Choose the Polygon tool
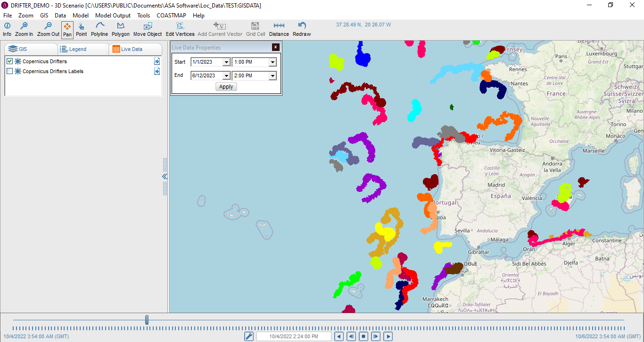This screenshot has width=644, height=342. click(x=121, y=29)
